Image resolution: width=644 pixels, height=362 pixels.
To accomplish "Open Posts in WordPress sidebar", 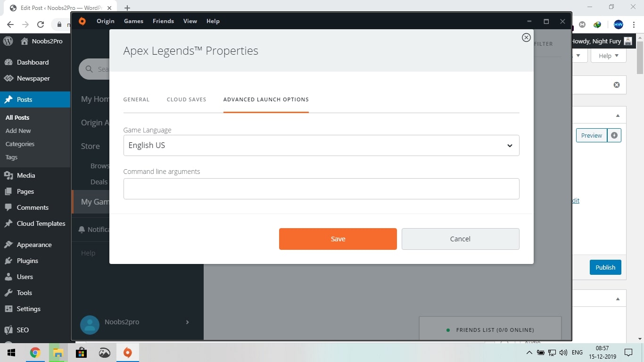I will [x=35, y=99].
